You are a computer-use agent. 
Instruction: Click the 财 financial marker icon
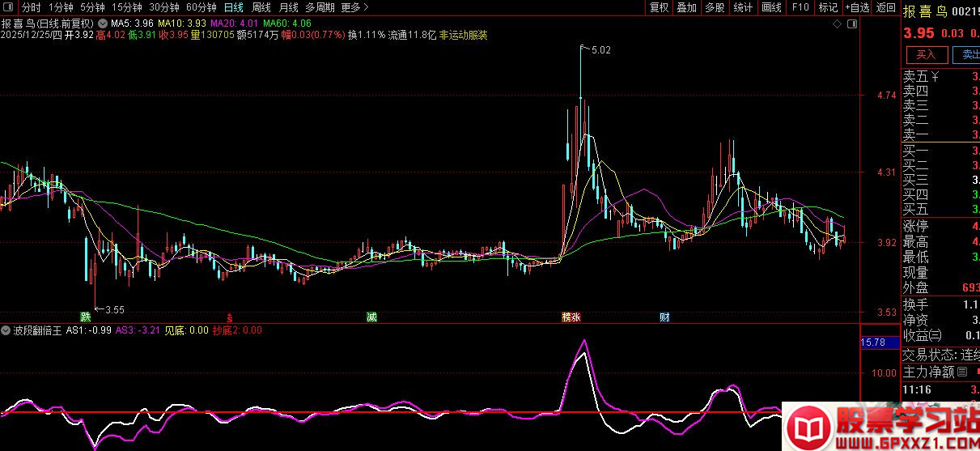pyautogui.click(x=664, y=317)
